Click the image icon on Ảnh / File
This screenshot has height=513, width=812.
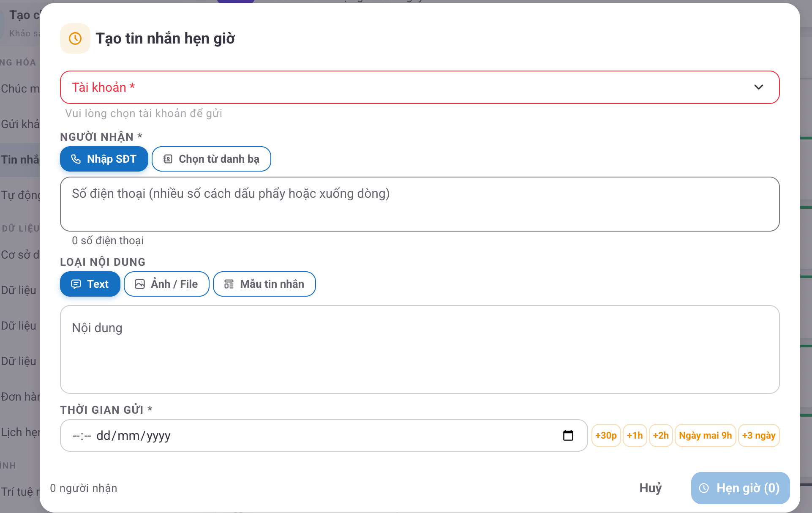click(x=140, y=284)
